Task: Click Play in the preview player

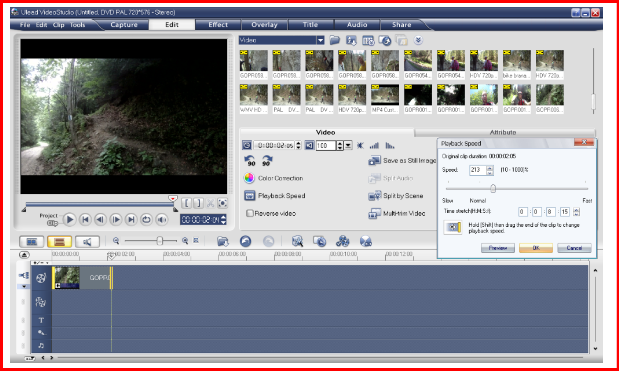Action: point(69,219)
